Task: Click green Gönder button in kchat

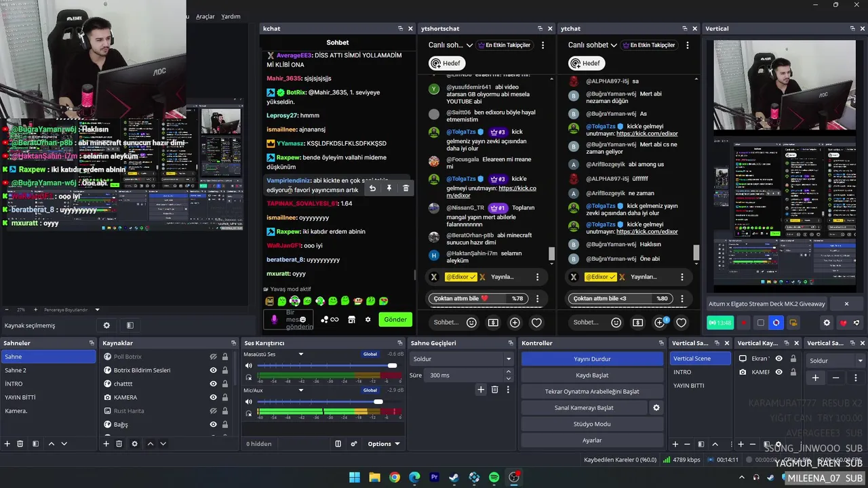Action: (x=395, y=319)
